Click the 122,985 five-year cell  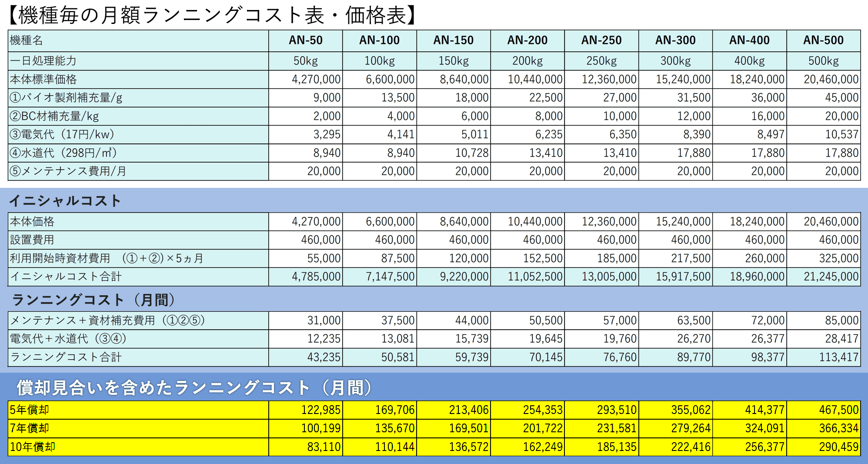point(306,410)
